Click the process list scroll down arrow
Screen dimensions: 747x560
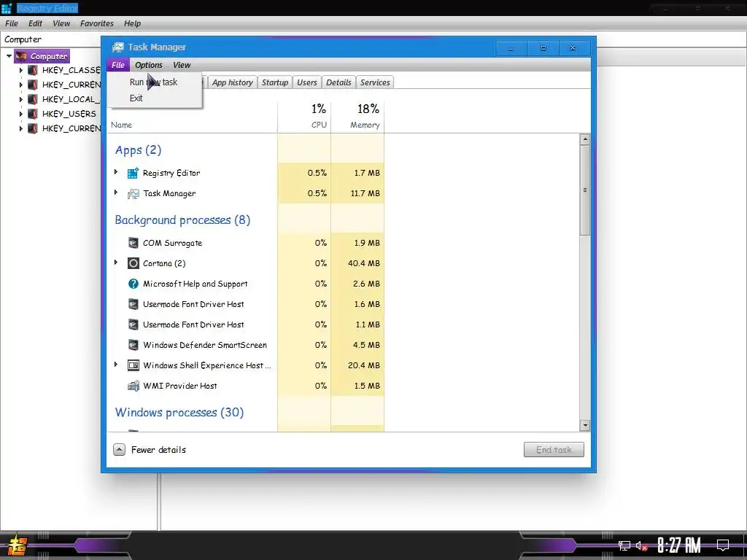[585, 425]
